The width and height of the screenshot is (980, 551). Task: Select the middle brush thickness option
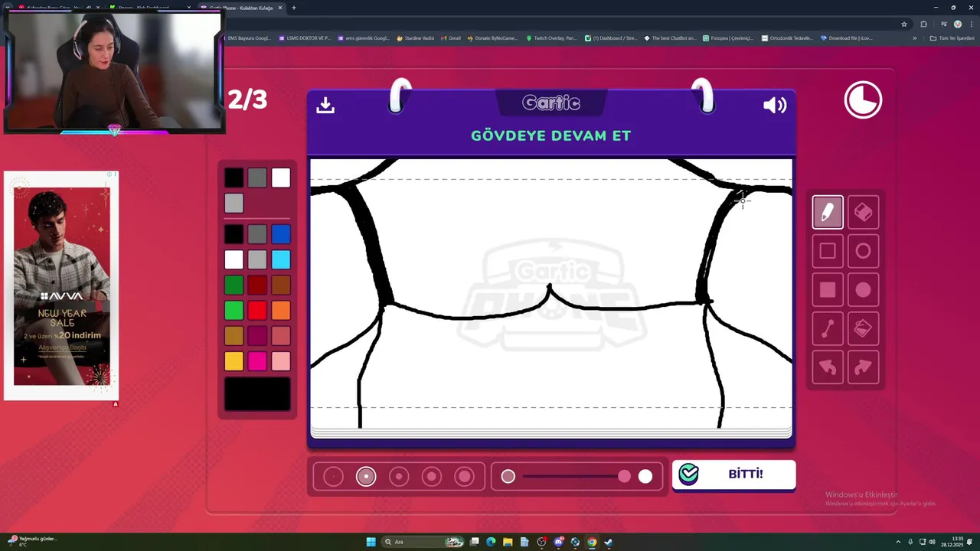[x=399, y=477]
